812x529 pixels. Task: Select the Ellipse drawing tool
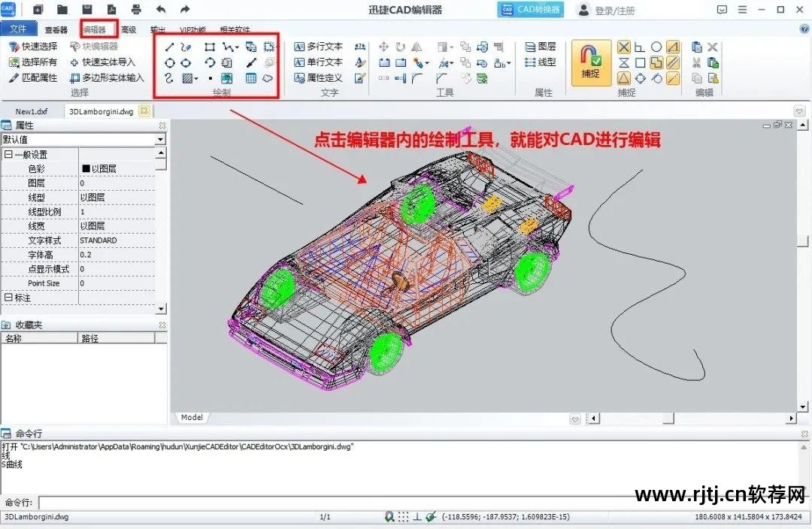pos(186,63)
